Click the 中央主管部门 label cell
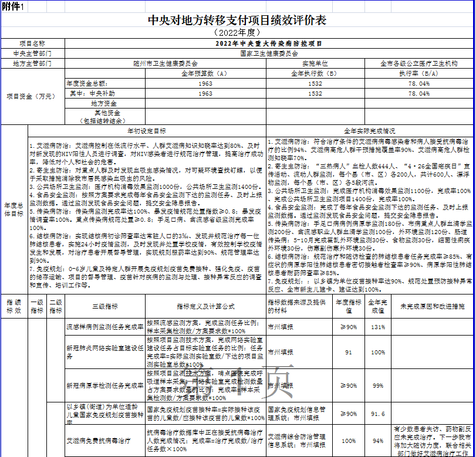 pos(33,53)
